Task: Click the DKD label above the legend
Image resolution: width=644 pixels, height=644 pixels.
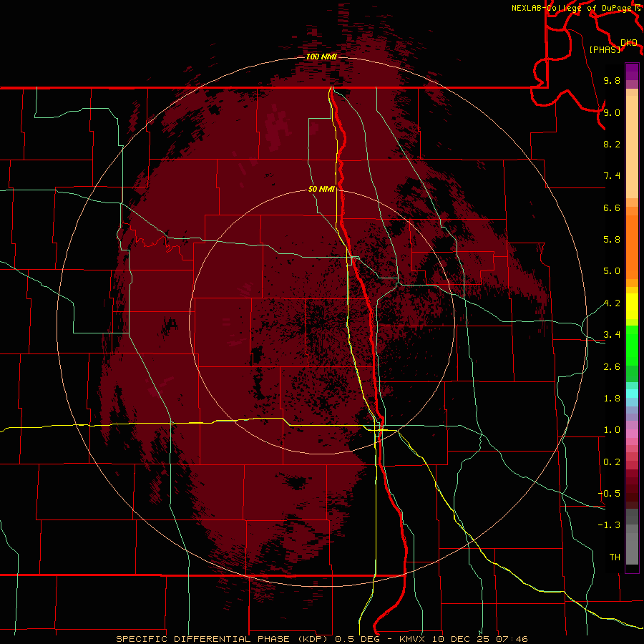Action: pos(629,43)
